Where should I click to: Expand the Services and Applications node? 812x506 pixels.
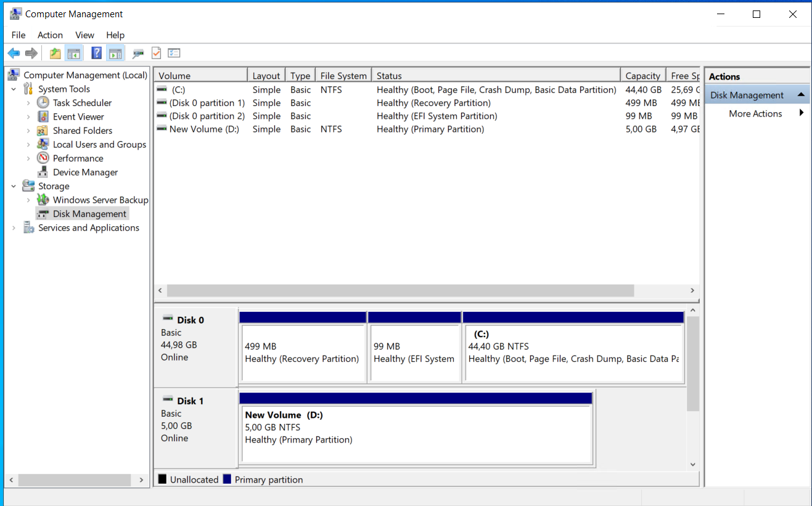tap(14, 228)
